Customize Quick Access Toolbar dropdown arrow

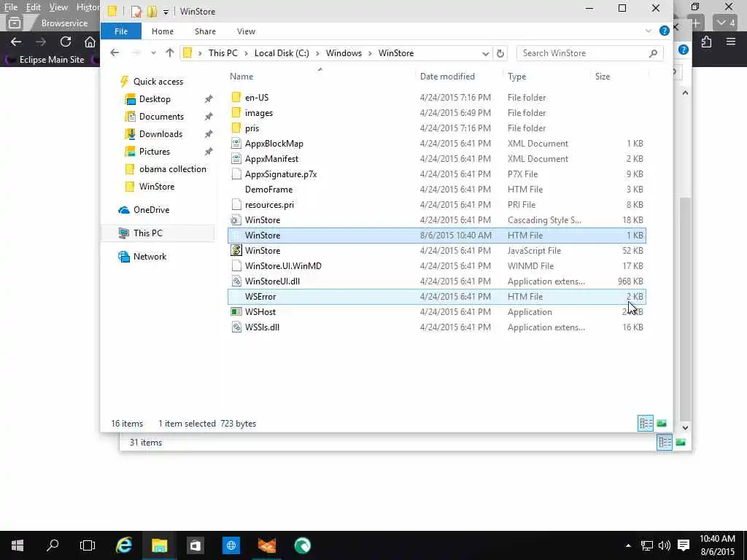tap(166, 12)
